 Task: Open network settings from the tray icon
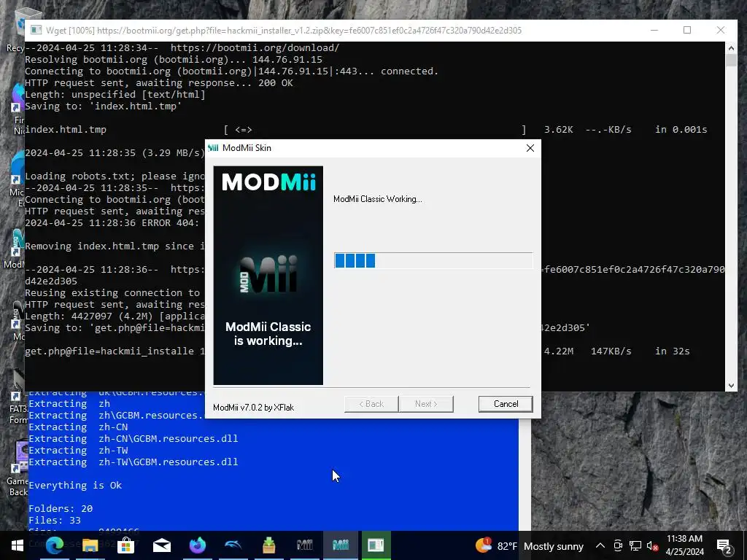coord(635,545)
